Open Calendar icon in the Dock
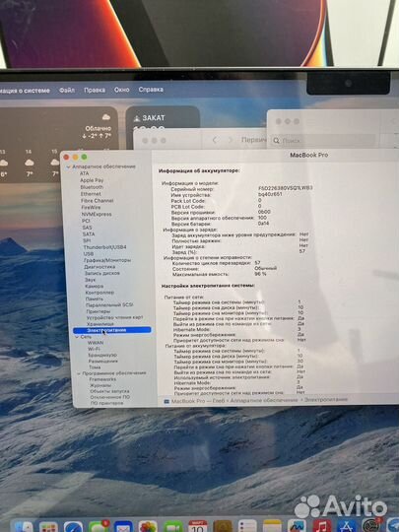The height and width of the screenshot is (532, 399). (198, 526)
